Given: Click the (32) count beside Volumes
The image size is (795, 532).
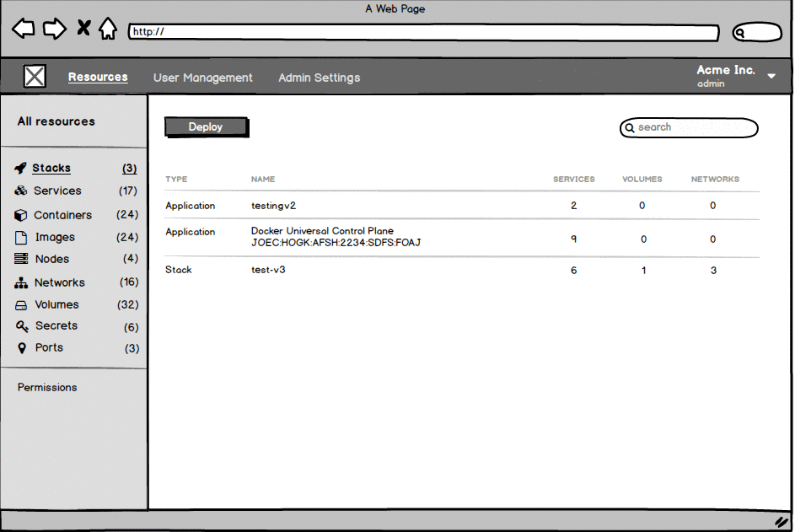Looking at the screenshot, I should (128, 305).
